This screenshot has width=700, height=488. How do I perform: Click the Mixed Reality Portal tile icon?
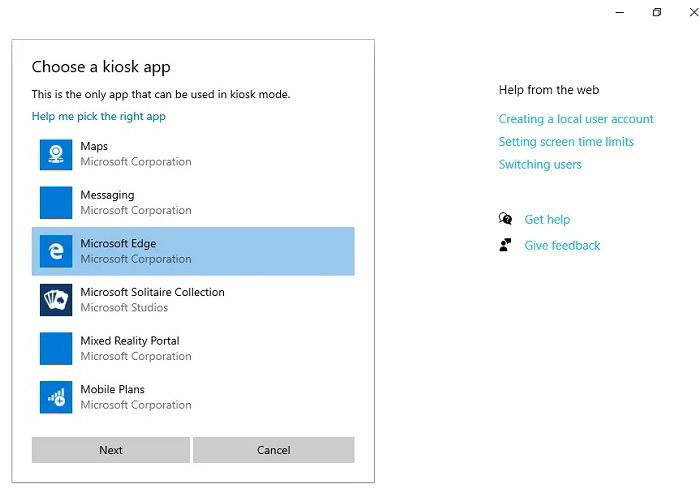56,349
